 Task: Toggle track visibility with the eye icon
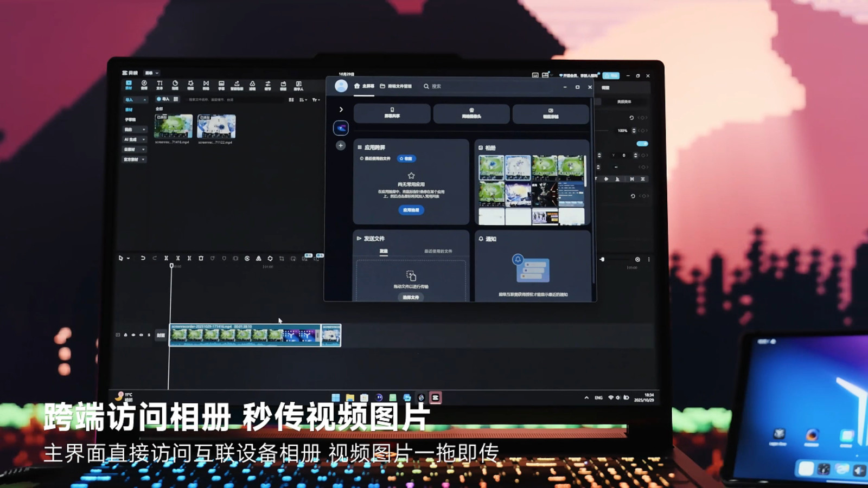133,335
